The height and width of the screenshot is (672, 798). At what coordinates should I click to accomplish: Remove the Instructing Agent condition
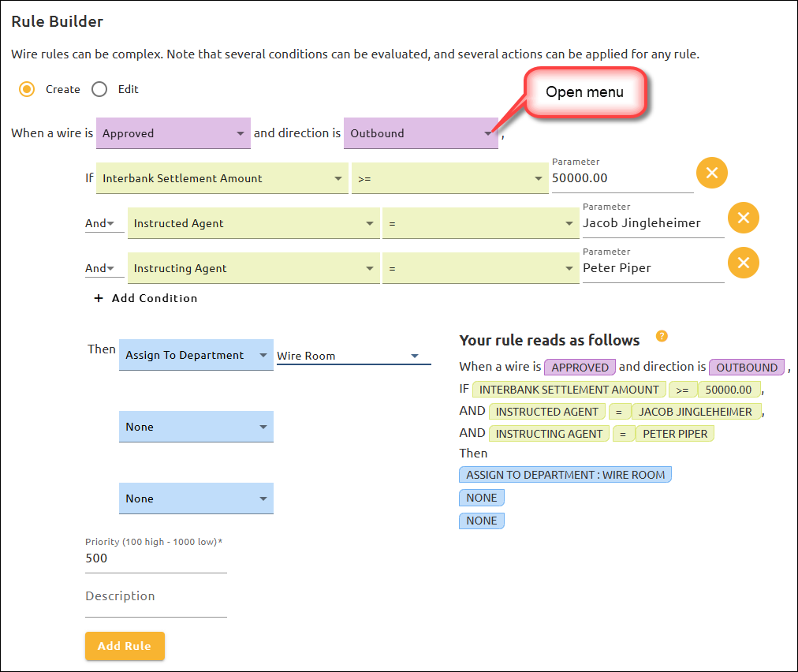click(744, 263)
